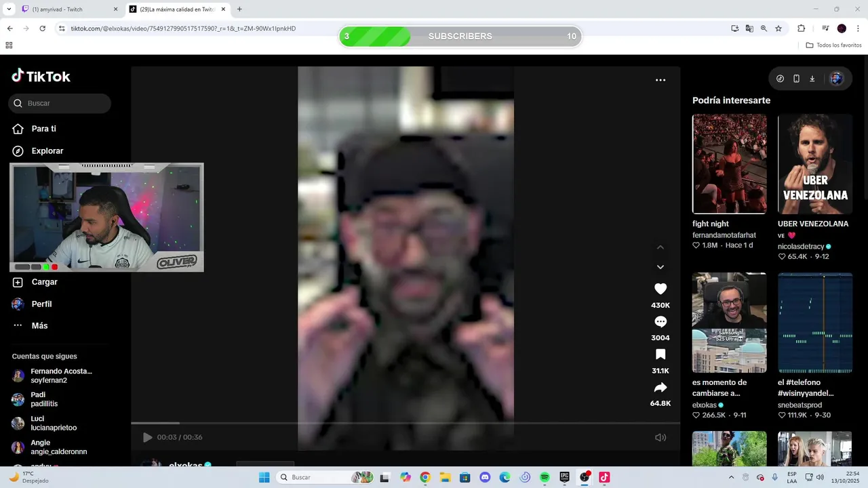Bookmark this page with the star icon

(778, 28)
